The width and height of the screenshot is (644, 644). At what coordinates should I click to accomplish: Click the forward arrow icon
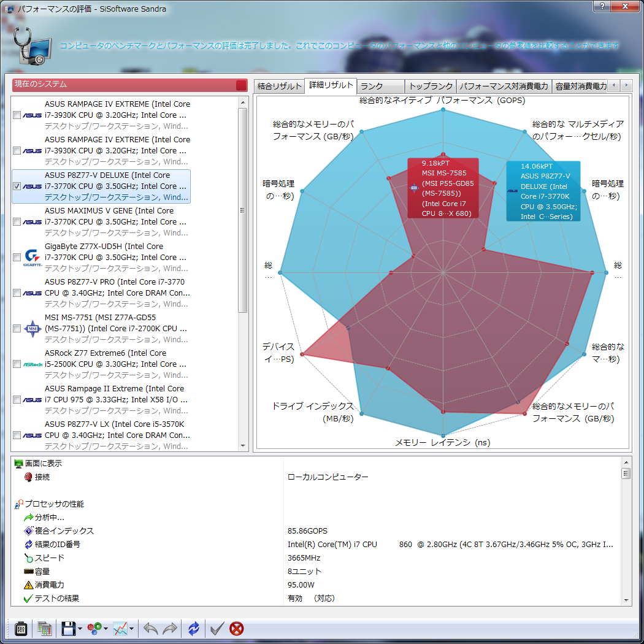[170, 629]
